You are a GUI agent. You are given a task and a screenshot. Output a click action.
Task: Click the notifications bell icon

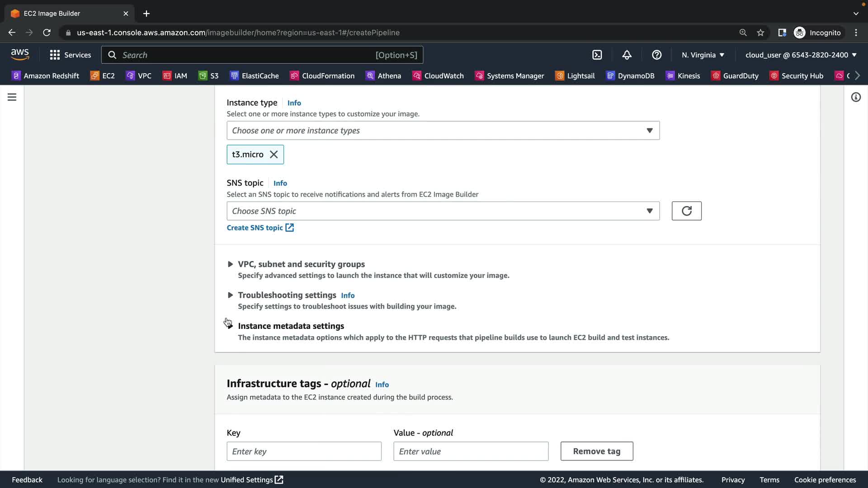pyautogui.click(x=627, y=55)
